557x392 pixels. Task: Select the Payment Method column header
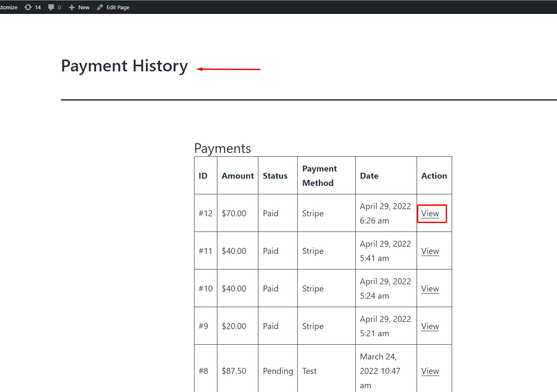click(319, 176)
